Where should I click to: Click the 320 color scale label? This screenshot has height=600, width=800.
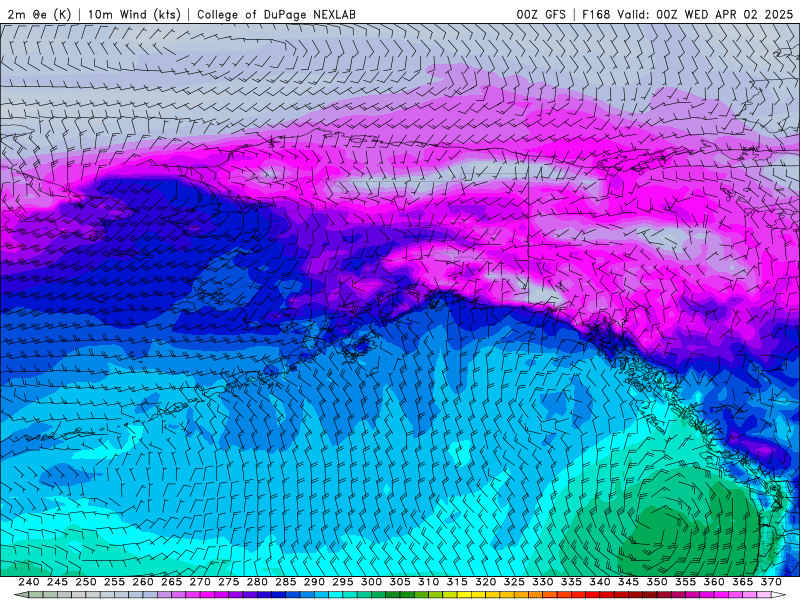point(486,582)
